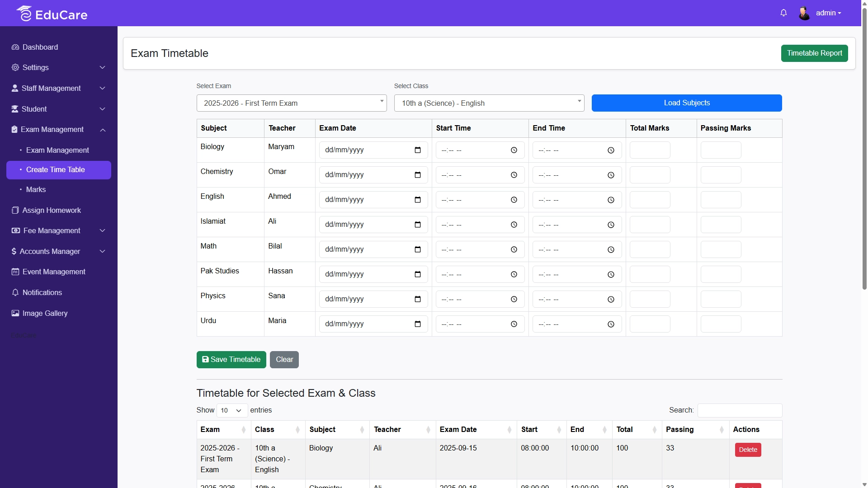Select Create Time Table in sidebar
868x488 pixels.
point(59,170)
